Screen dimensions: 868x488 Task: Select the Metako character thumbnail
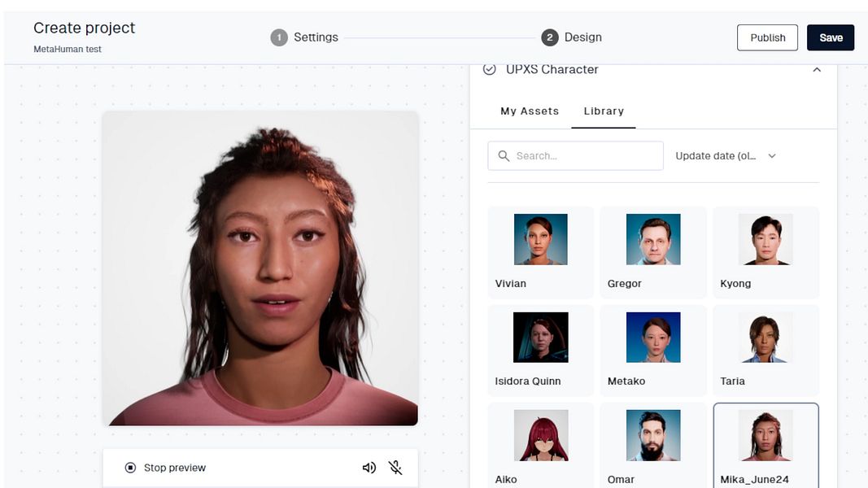(x=653, y=338)
